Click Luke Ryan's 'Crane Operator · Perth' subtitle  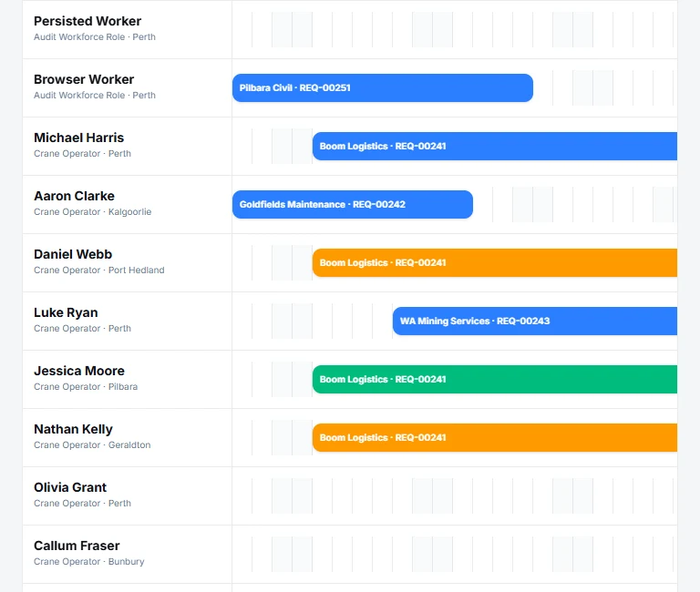[83, 329]
